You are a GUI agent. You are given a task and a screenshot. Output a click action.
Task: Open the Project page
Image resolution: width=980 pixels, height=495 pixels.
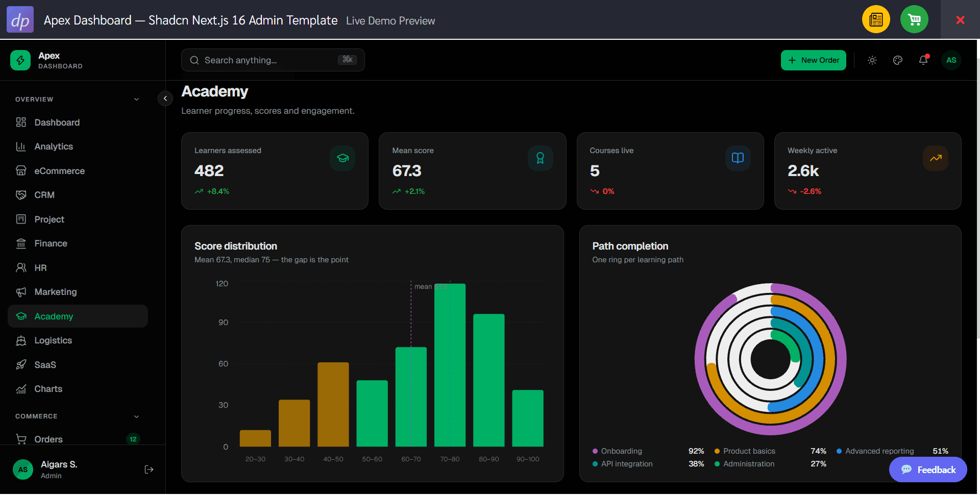point(78,219)
